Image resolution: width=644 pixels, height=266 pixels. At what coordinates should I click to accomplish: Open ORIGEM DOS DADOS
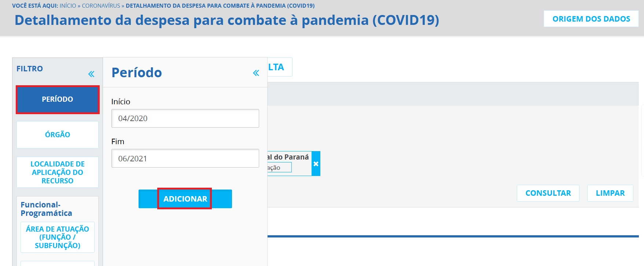point(591,19)
